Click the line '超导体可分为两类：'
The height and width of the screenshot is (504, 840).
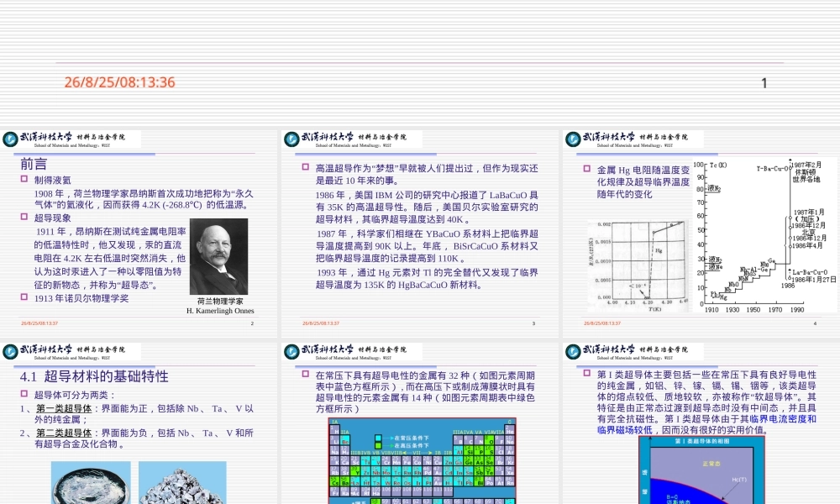point(75,396)
